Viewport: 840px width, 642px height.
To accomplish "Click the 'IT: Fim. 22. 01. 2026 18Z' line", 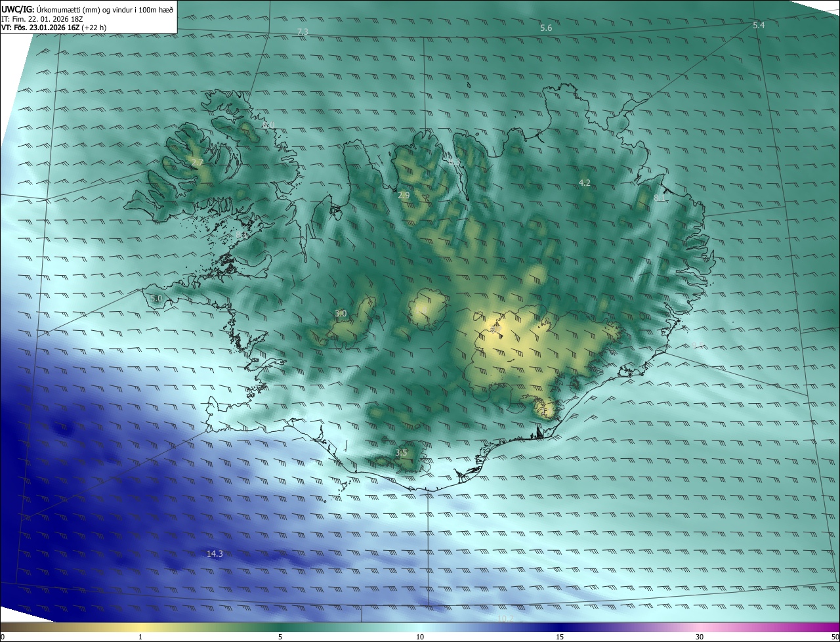I will [42, 18].
